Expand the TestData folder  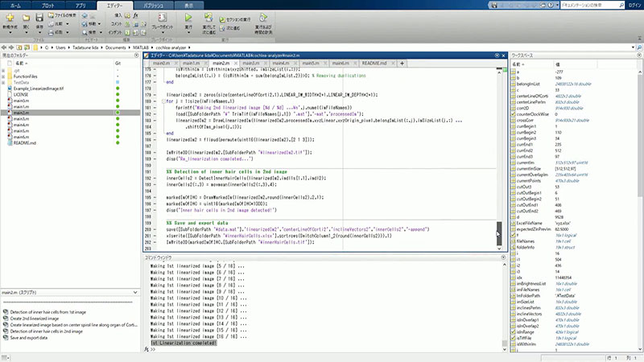click(x=3, y=83)
